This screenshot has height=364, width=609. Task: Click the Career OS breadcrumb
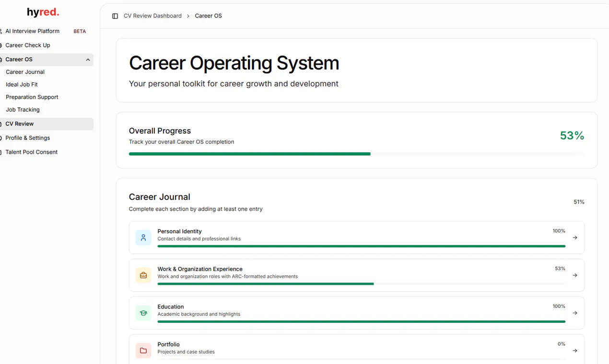(x=208, y=16)
